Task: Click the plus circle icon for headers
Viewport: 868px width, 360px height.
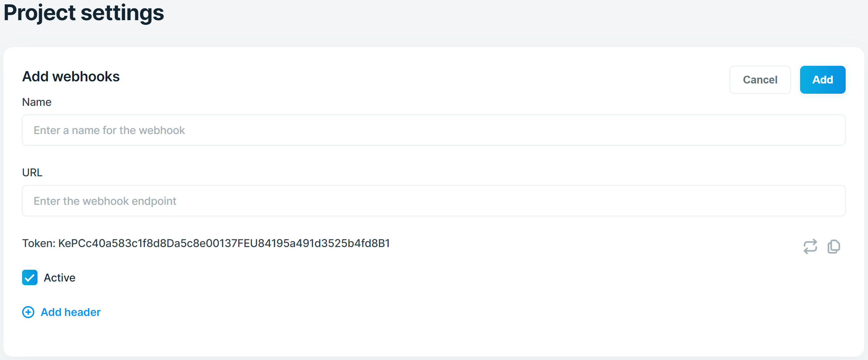Action: tap(28, 312)
